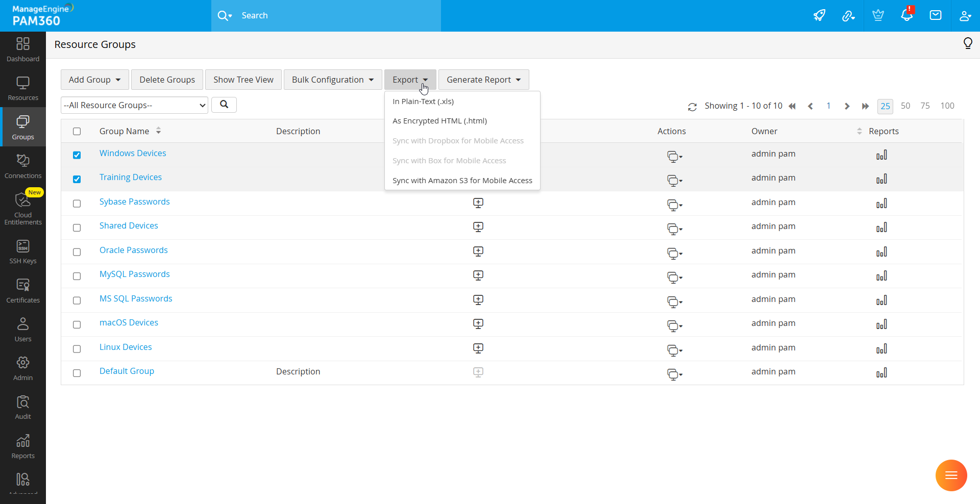Open the rocket quick-start icon
The width and height of the screenshot is (980, 504).
click(820, 15)
